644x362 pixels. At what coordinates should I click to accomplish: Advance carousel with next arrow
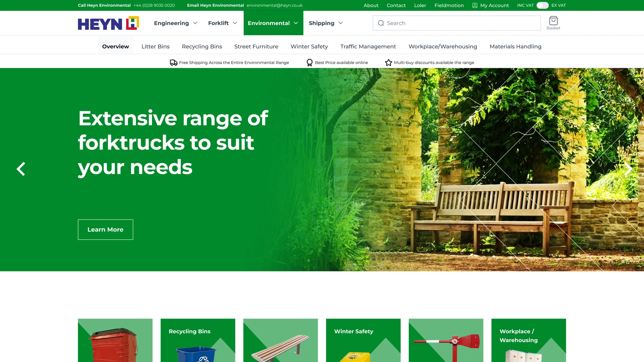tap(628, 169)
